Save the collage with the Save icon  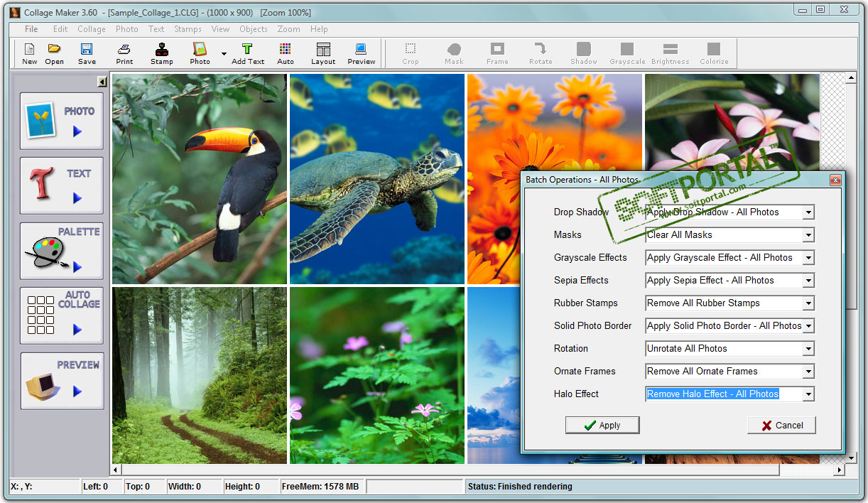pyautogui.click(x=87, y=53)
